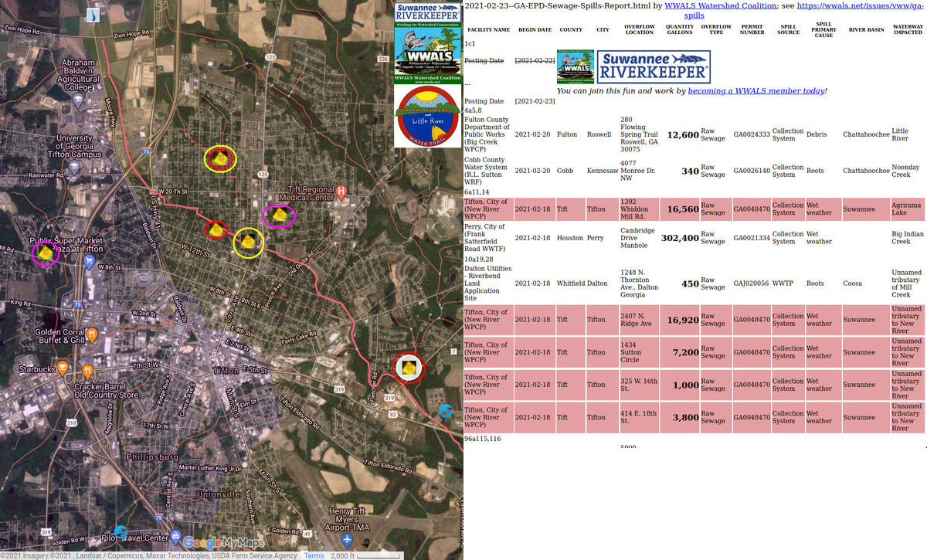Click the RIVER BASIN column header
927x560 pixels.
pos(866,30)
